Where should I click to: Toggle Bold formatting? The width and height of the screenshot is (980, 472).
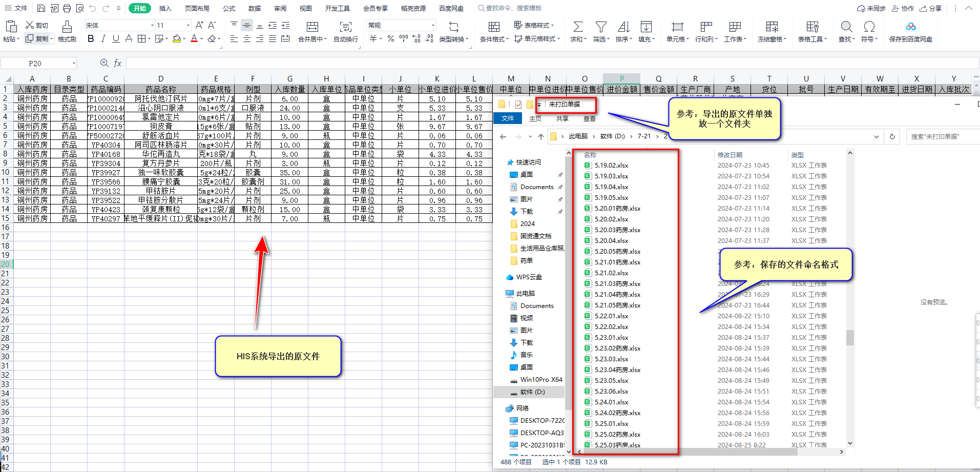91,38
